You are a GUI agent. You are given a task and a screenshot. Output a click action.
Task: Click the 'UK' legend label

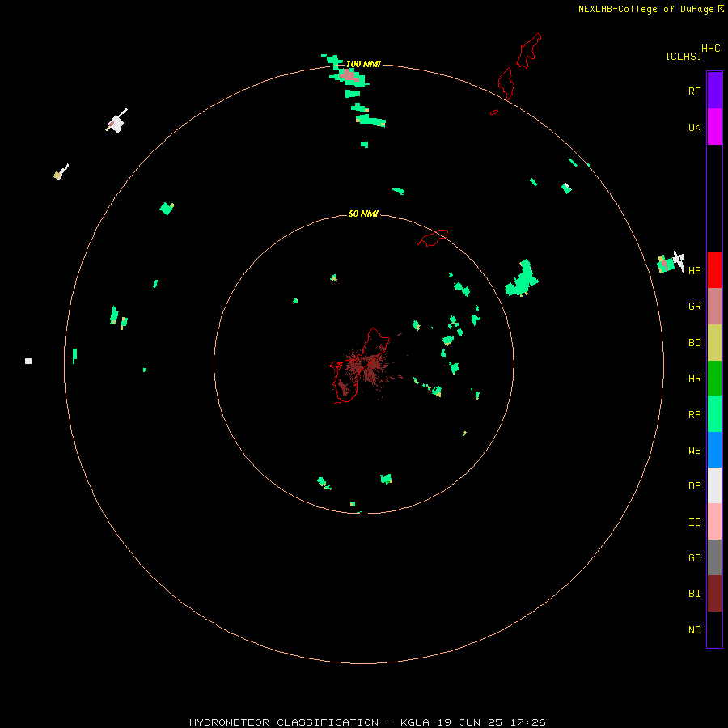694,127
